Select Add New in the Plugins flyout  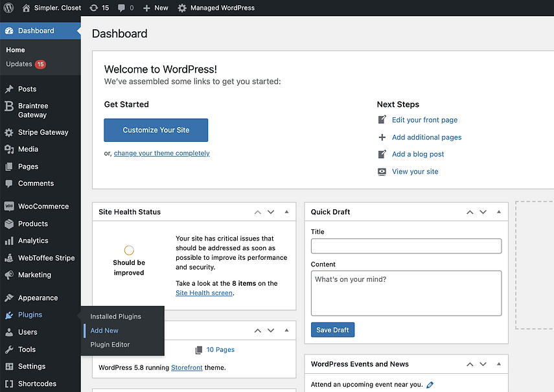point(104,330)
